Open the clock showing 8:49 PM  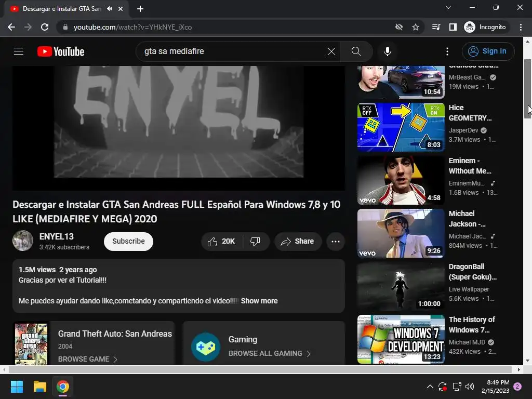[495, 387]
